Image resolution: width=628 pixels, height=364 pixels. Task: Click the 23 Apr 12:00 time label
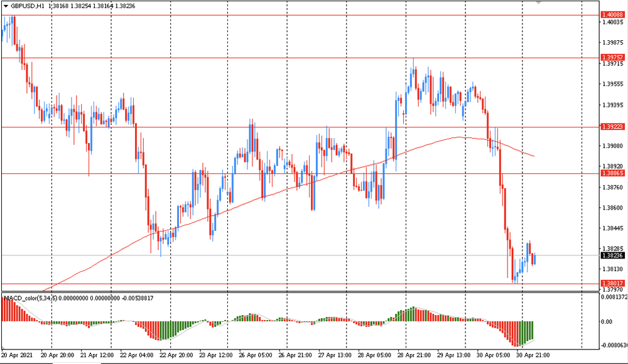(x=216, y=355)
